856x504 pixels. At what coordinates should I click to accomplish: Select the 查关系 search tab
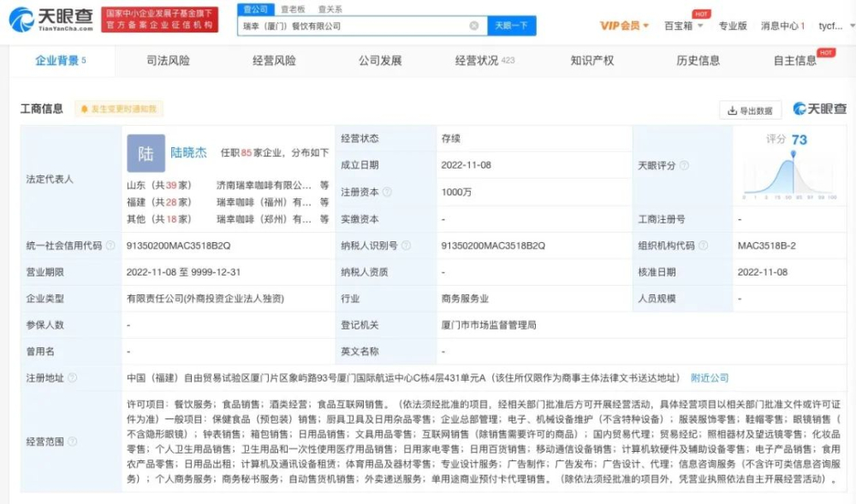click(x=330, y=9)
